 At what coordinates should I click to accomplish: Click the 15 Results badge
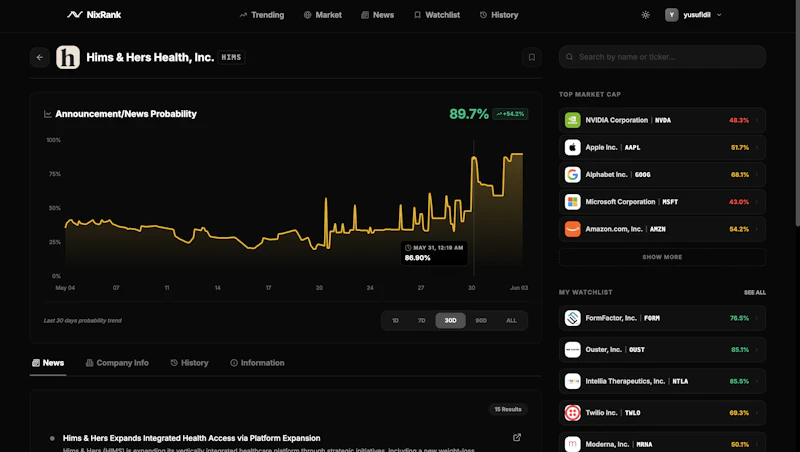click(508, 409)
